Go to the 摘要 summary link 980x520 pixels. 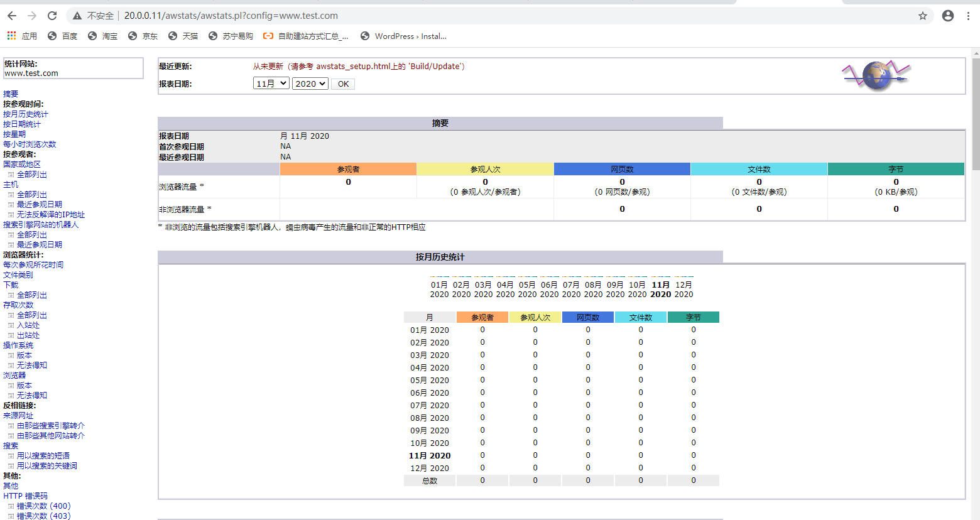tap(11, 94)
